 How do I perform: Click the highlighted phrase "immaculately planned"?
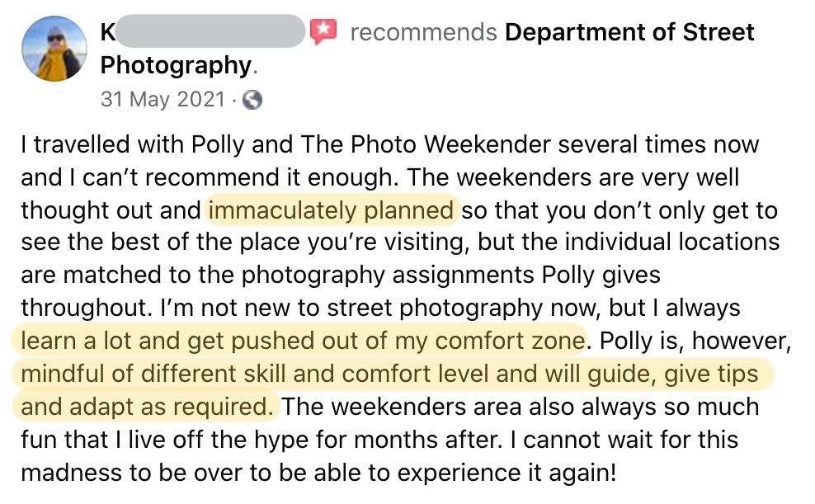332,210
